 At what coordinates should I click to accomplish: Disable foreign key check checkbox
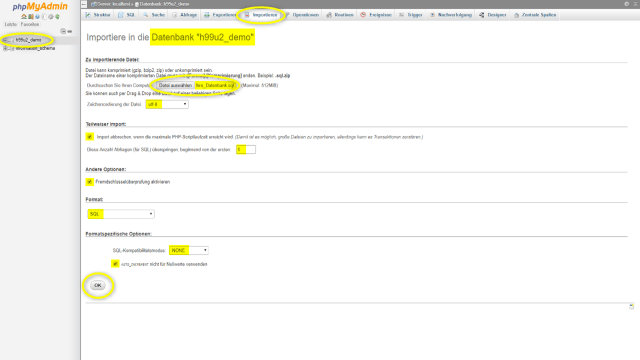tap(89, 182)
